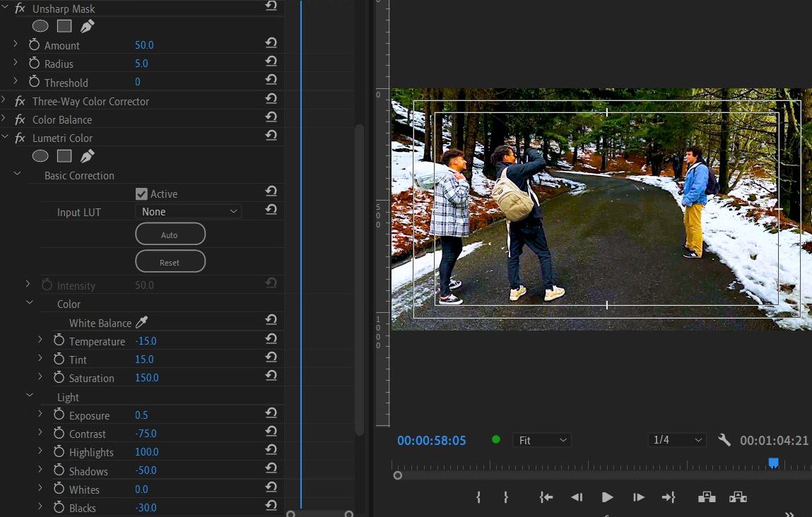Toggle the Color Balance fx switch
Viewport: 812px width, 517px height.
coord(20,119)
